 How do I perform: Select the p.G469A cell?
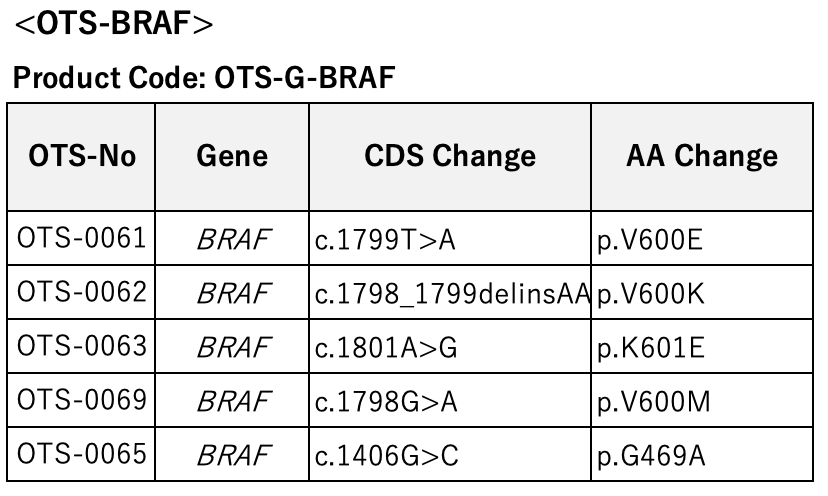pyautogui.click(x=702, y=454)
